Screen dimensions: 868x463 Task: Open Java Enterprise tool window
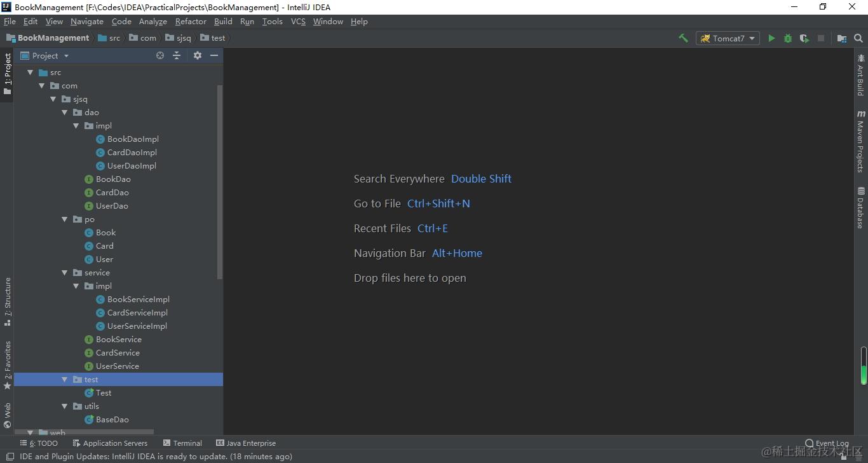pos(246,443)
